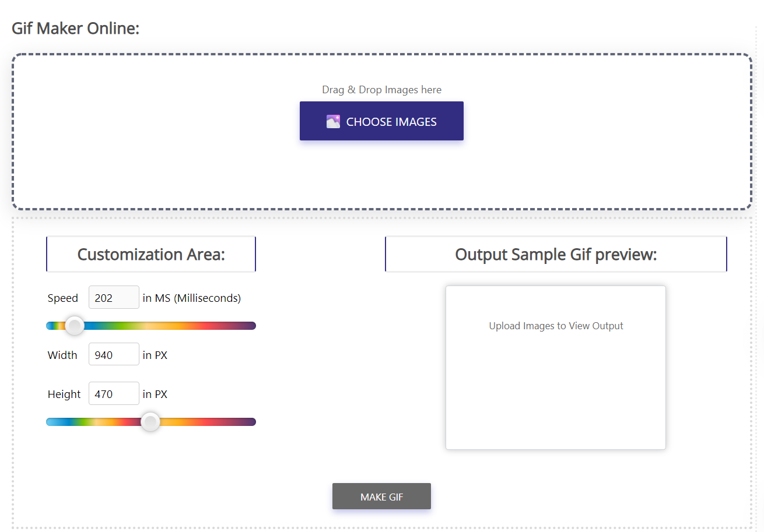
Task: Click the CHOOSE IMAGES button
Action: (x=381, y=121)
